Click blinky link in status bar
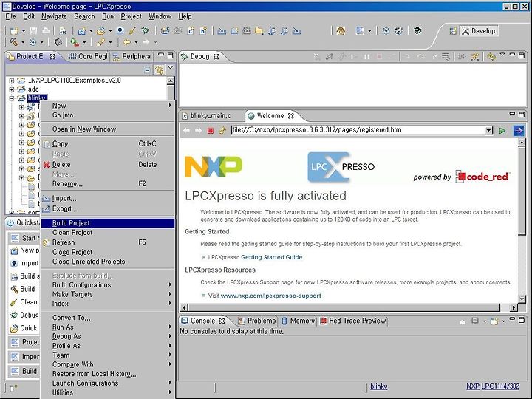This screenshot has height=399, width=532. click(378, 386)
